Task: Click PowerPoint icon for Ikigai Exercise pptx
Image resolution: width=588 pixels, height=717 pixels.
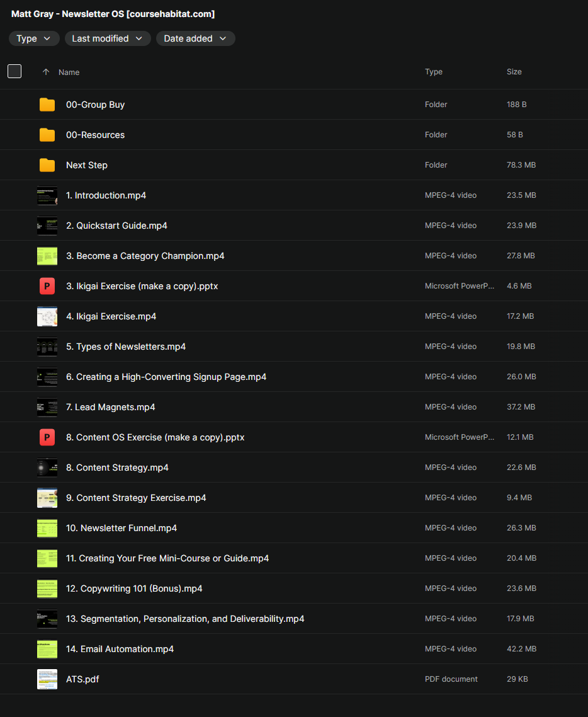Action: [x=47, y=286]
